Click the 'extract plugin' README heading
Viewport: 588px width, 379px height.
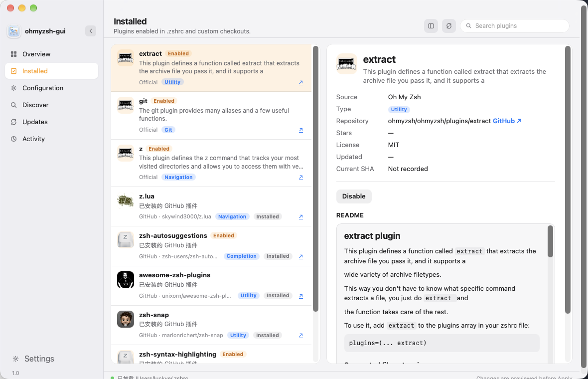point(372,236)
